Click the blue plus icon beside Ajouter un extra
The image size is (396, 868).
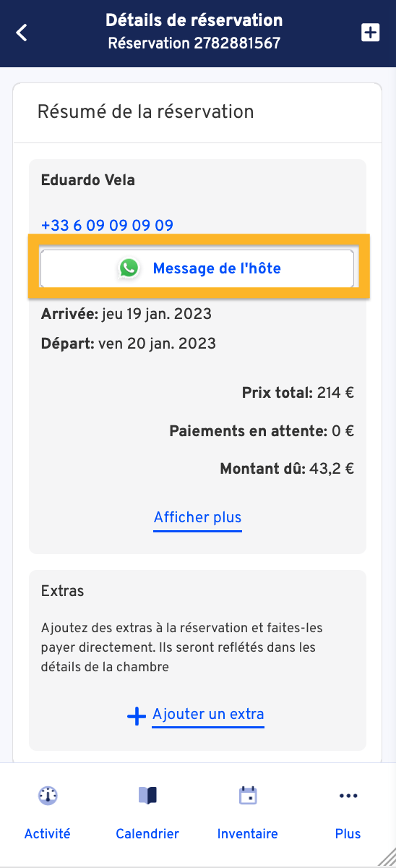[137, 716]
